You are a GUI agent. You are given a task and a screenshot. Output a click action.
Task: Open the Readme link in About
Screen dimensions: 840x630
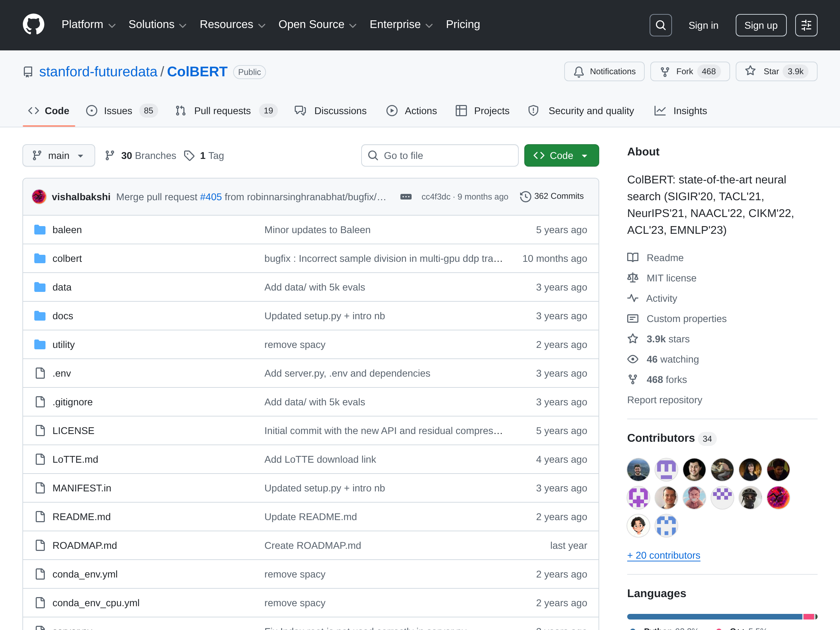tap(656, 258)
